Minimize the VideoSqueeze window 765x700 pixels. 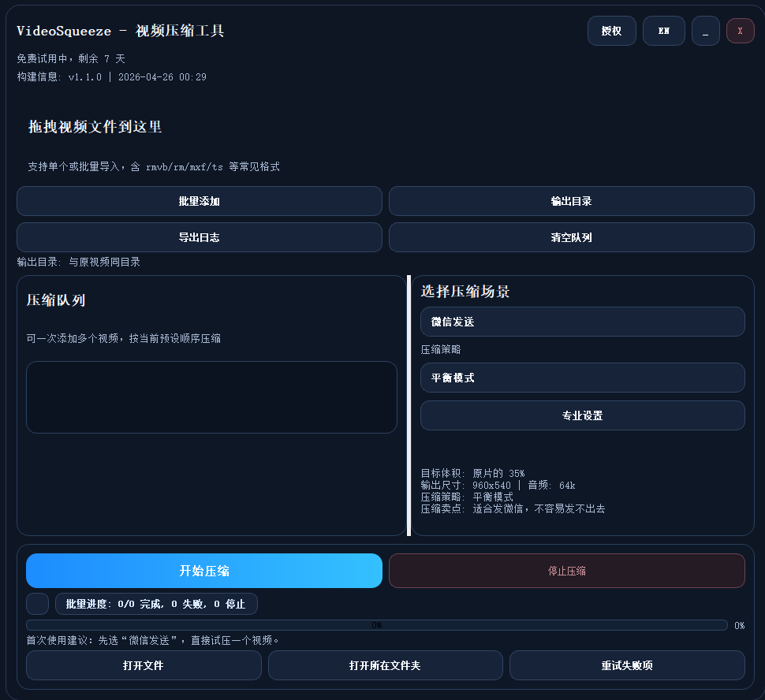click(706, 31)
